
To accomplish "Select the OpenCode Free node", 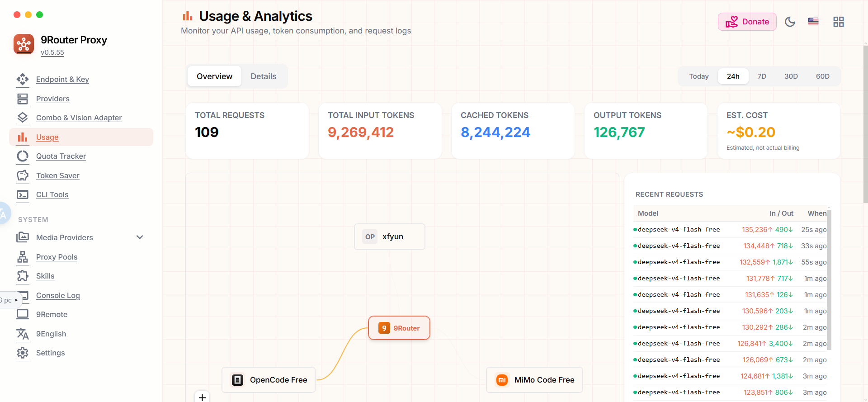I will pos(269,380).
